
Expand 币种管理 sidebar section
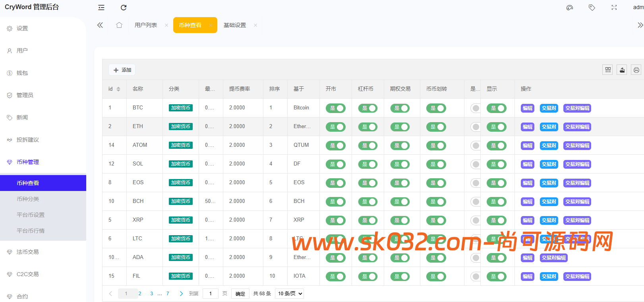[28, 162]
